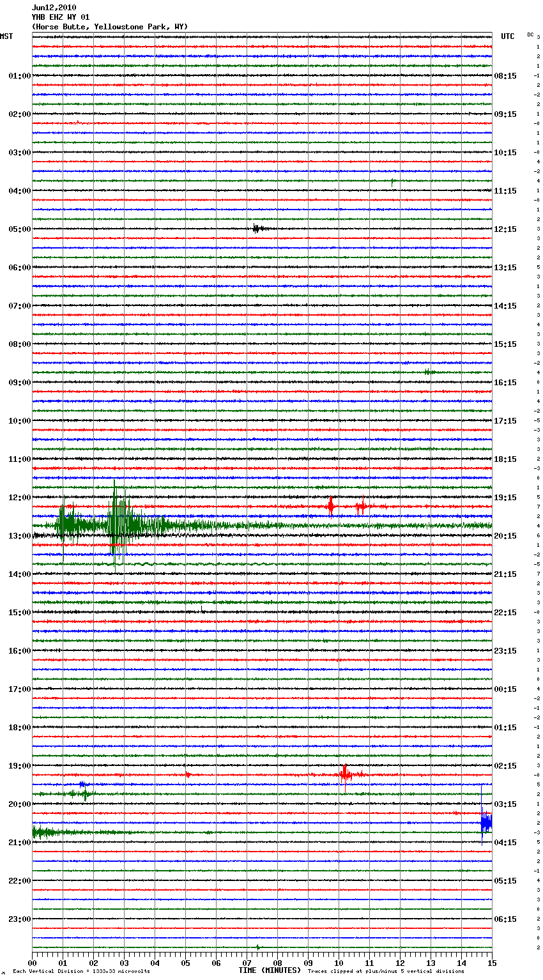Viewport: 543px width, 980px height.
Task: Click the 02:15 UTC time label
Action: [505, 766]
